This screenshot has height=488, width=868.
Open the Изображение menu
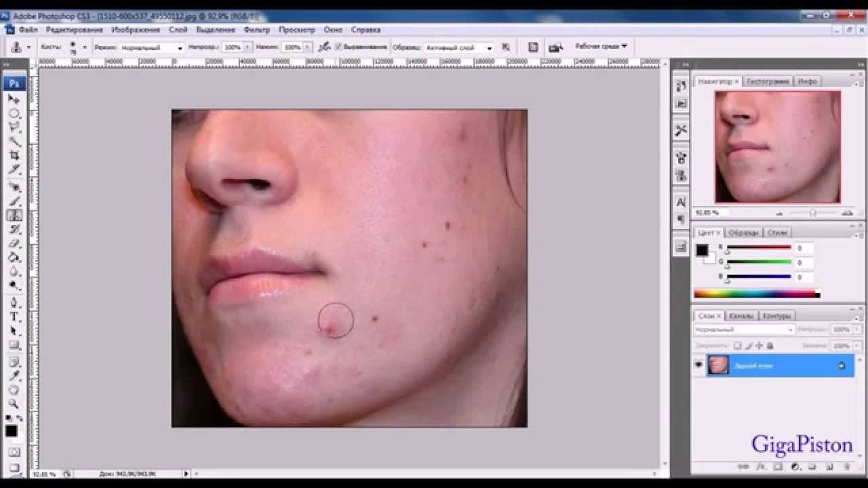[136, 30]
